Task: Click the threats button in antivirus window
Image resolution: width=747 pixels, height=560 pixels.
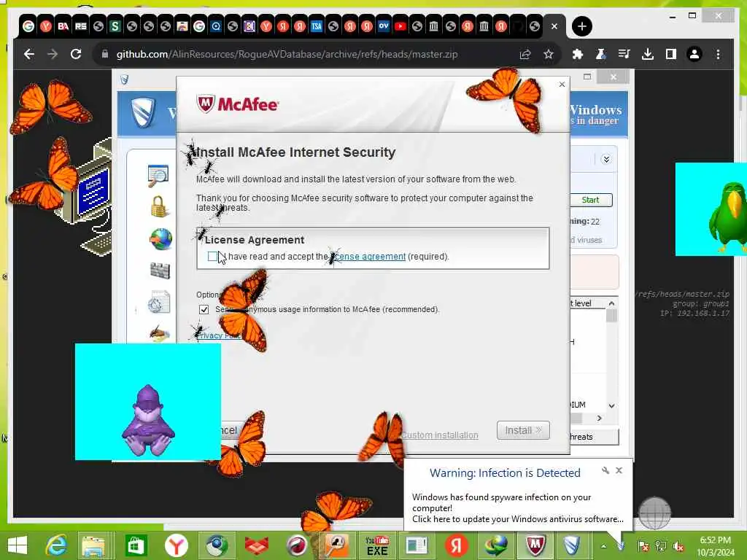Action: [x=594, y=437]
